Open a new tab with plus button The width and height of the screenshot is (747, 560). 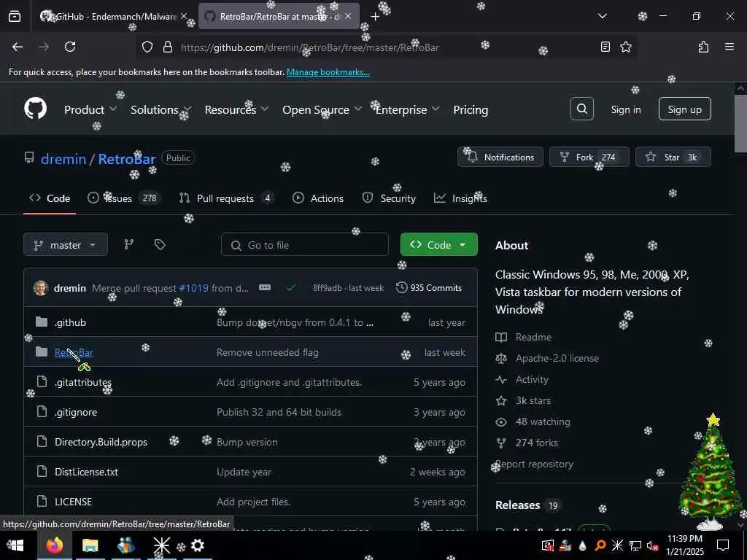[375, 17]
